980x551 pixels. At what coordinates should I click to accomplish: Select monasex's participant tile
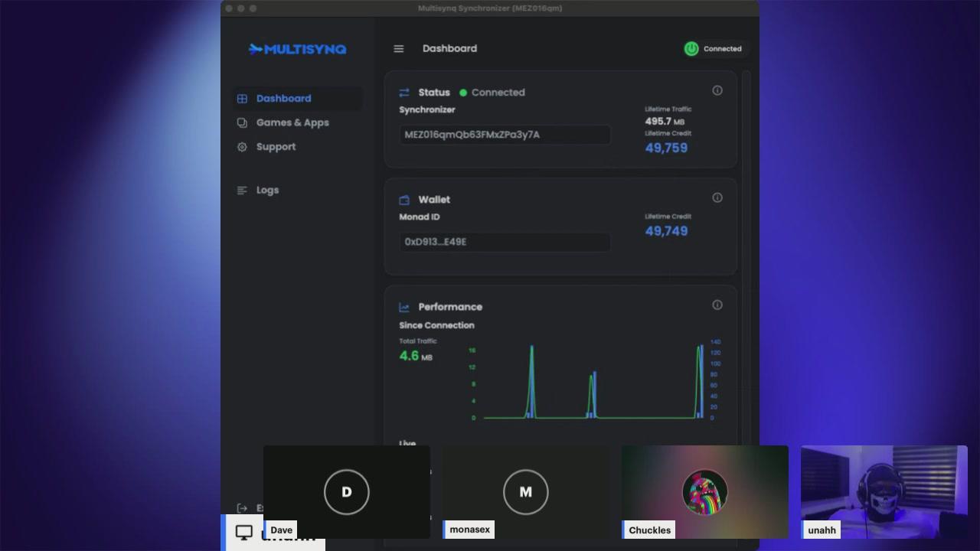click(526, 492)
